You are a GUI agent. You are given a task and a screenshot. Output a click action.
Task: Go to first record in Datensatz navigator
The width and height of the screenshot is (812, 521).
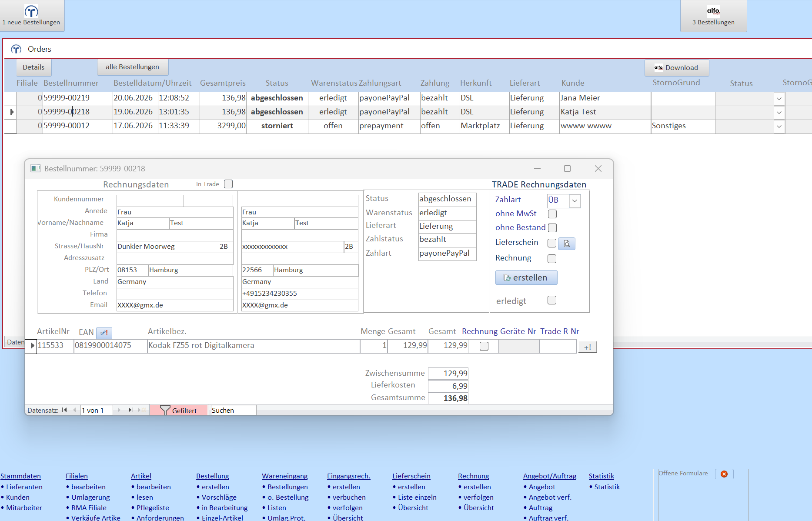pyautogui.click(x=65, y=410)
